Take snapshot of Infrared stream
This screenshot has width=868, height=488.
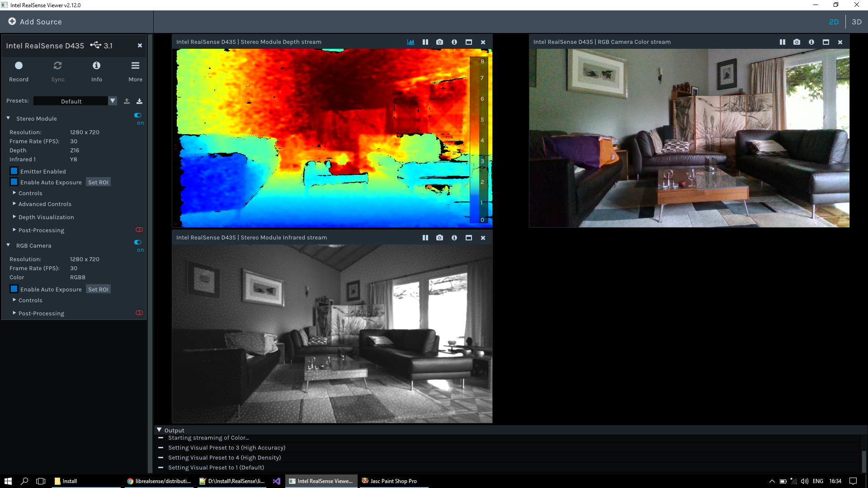[439, 238]
